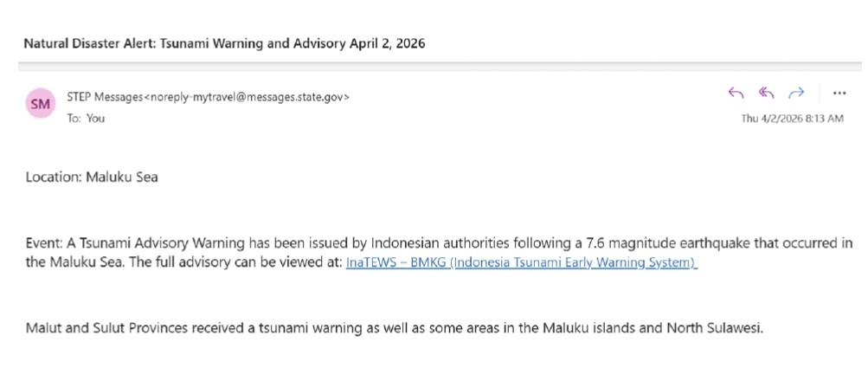Click the Thu 4/2/2026 8:13 AM timestamp
Screen dimensions: 868x368
tap(792, 119)
